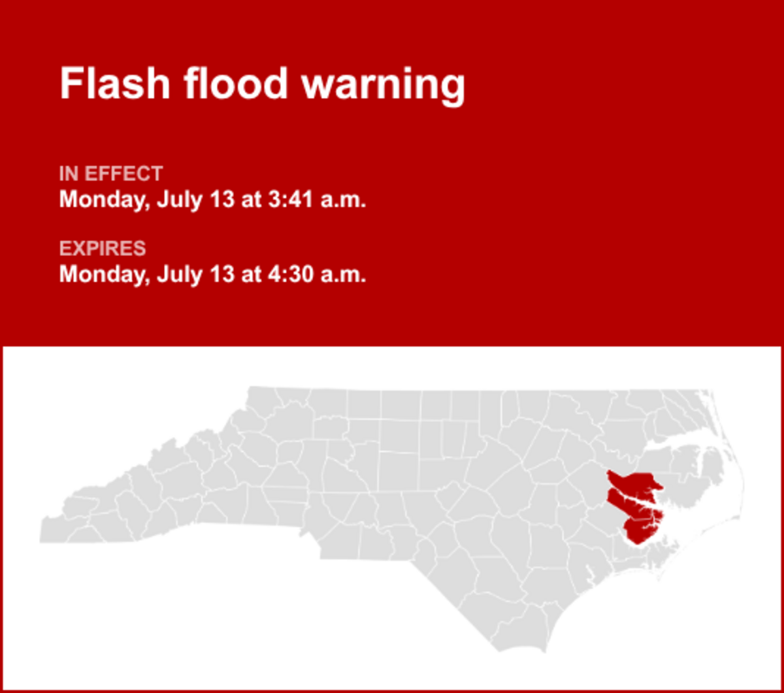
Task: Click the gray central counties of the map
Action: click(x=405, y=470)
